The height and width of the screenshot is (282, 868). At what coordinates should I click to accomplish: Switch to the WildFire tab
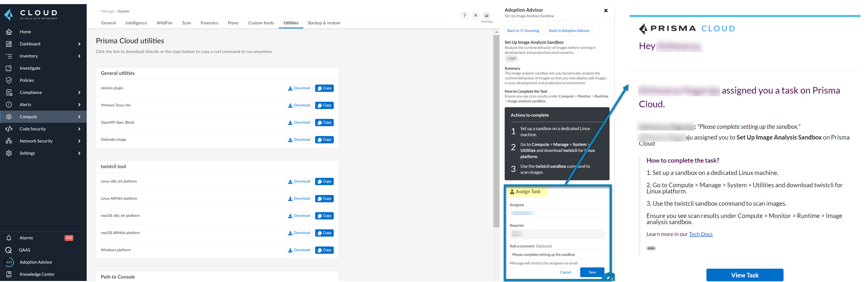click(164, 23)
